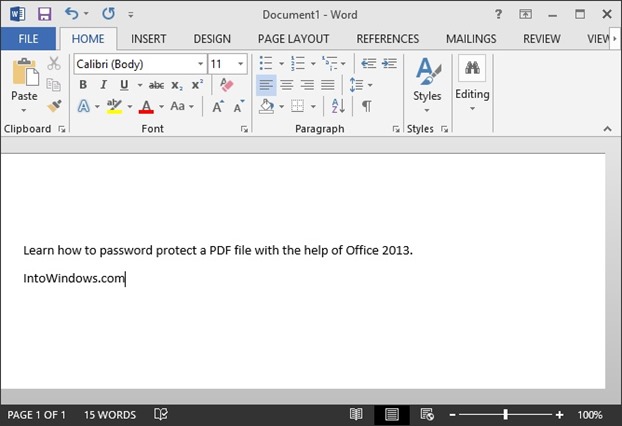Click the 15 WORDS count
This screenshot has height=426, width=622.
[110, 415]
